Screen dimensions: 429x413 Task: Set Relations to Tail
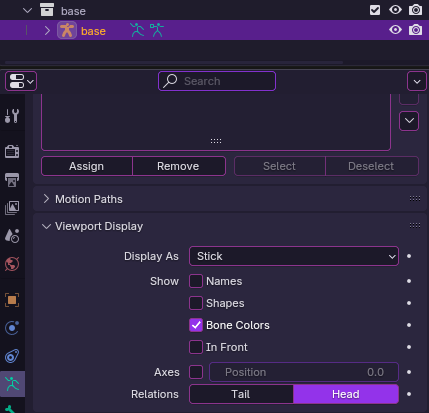coord(241,394)
